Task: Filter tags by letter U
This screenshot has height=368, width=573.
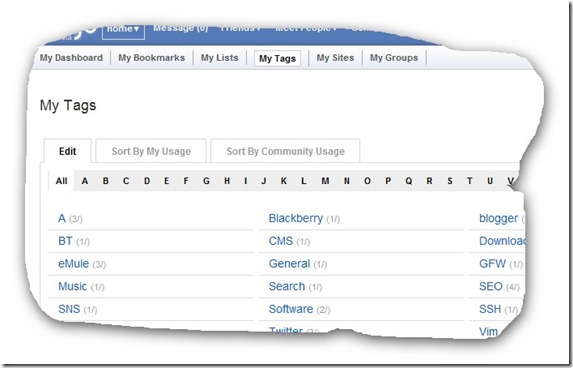Action: [x=490, y=181]
